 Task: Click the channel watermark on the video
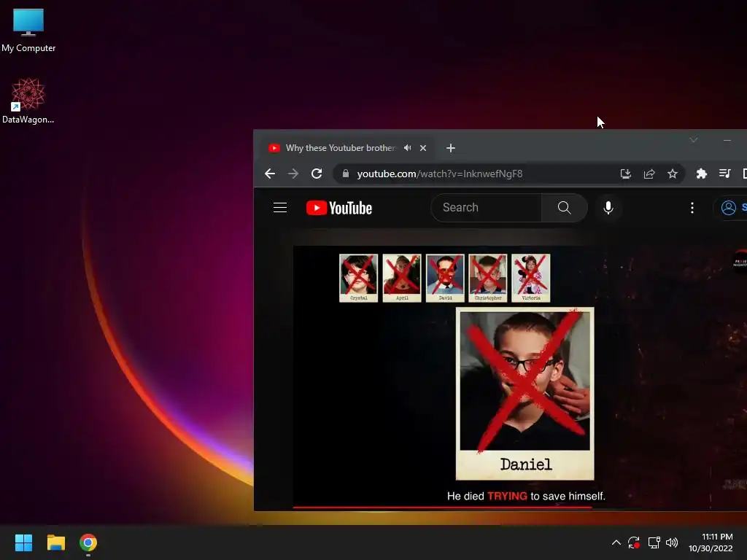coord(740,261)
